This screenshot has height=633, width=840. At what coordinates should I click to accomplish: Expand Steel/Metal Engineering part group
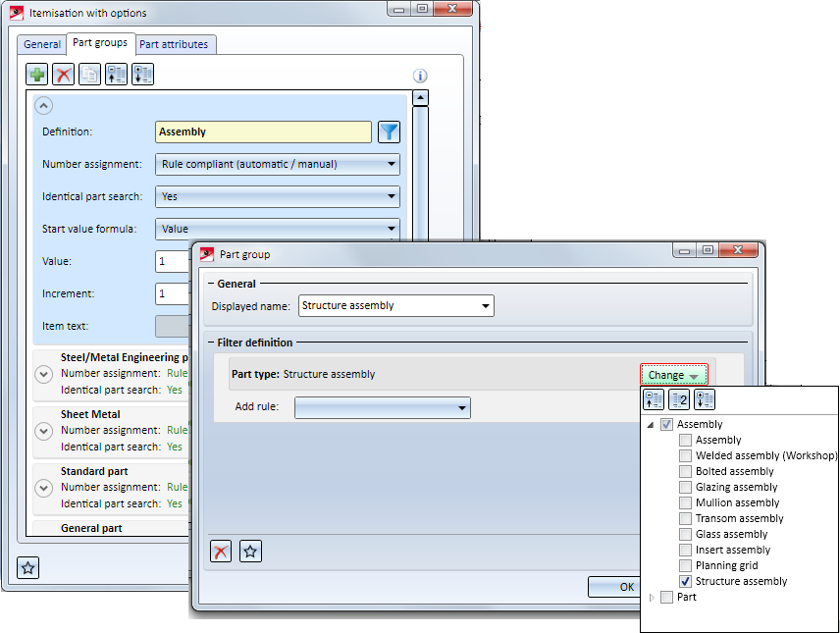pyautogui.click(x=44, y=374)
